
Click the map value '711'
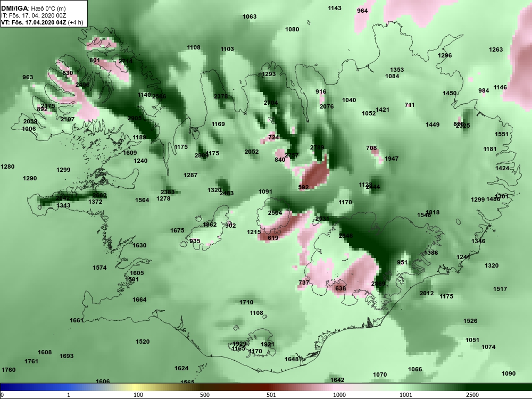click(x=410, y=105)
